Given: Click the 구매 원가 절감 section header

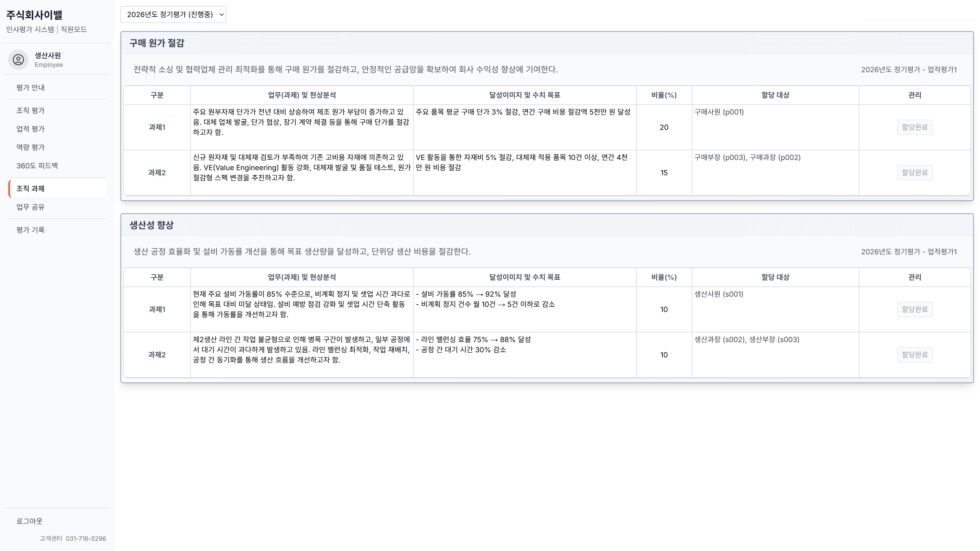Looking at the screenshot, I should point(157,43).
